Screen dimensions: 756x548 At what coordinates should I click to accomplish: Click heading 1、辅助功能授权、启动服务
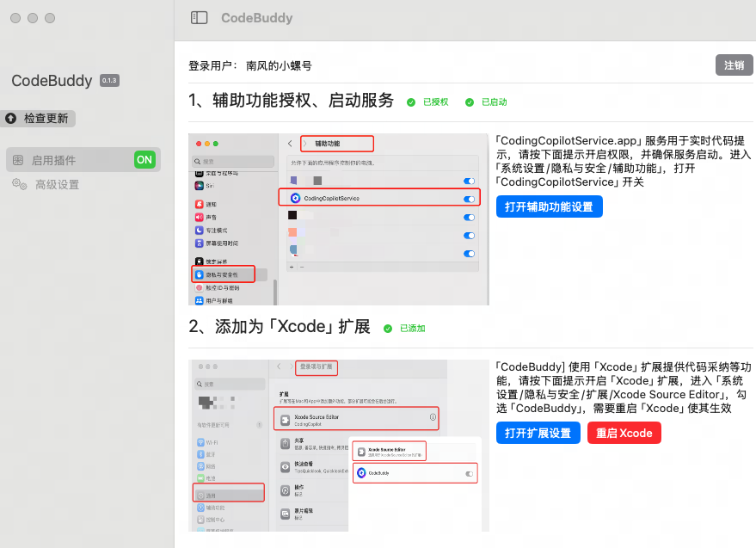[x=292, y=101]
